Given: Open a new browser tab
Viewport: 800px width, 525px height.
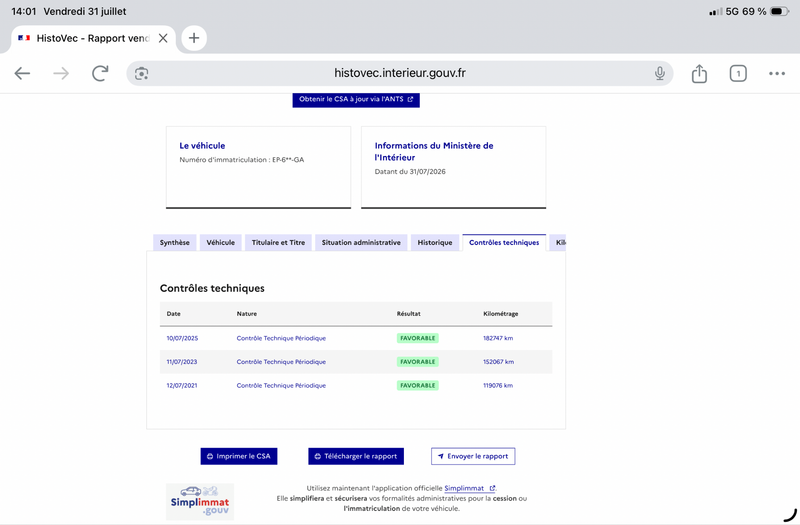Looking at the screenshot, I should pyautogui.click(x=194, y=38).
